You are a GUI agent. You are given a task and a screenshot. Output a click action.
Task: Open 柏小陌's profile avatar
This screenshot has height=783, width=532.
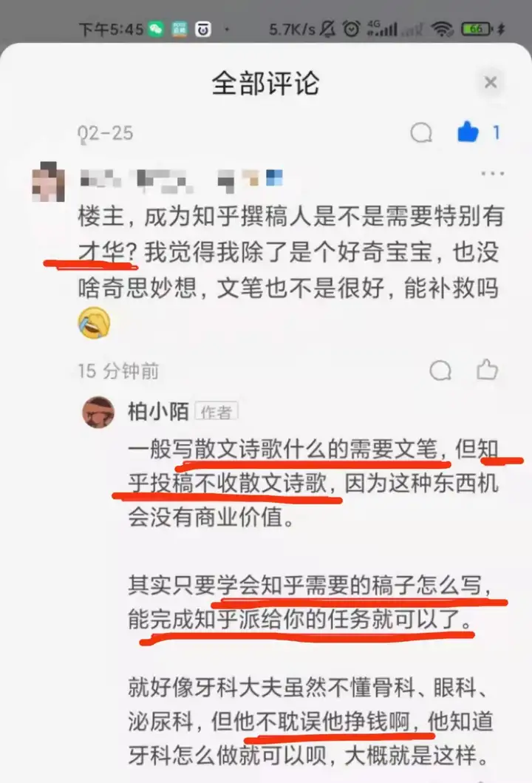[98, 412]
